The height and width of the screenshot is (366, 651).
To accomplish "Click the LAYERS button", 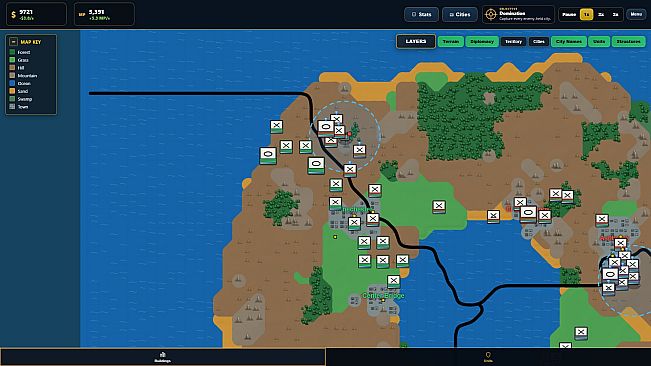I will click(x=416, y=41).
